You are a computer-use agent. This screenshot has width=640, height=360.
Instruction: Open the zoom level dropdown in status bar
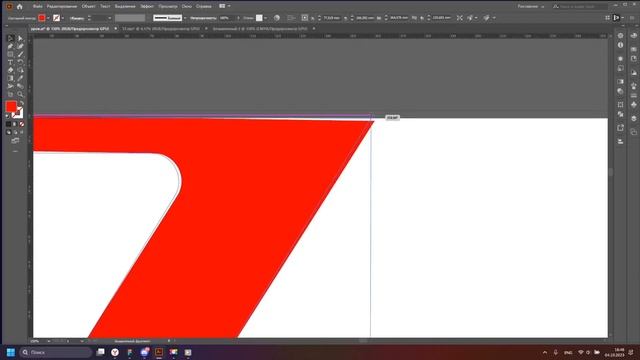coord(49,341)
